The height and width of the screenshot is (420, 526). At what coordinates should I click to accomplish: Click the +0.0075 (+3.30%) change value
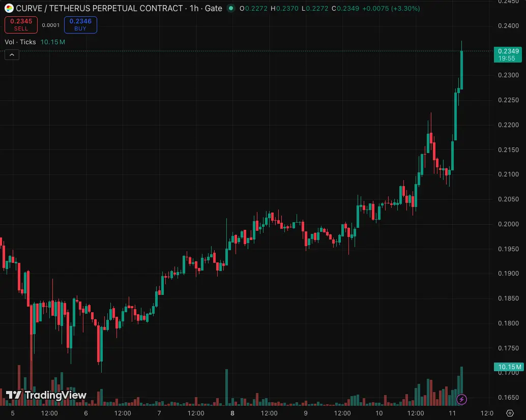pos(391,8)
